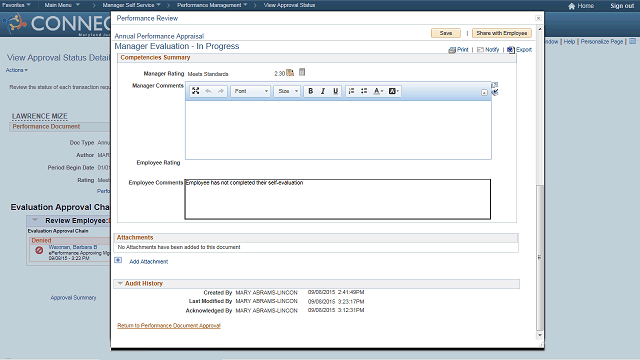Click the rating calculator icon beside 2.30
640x360 pixels.
coord(290,73)
